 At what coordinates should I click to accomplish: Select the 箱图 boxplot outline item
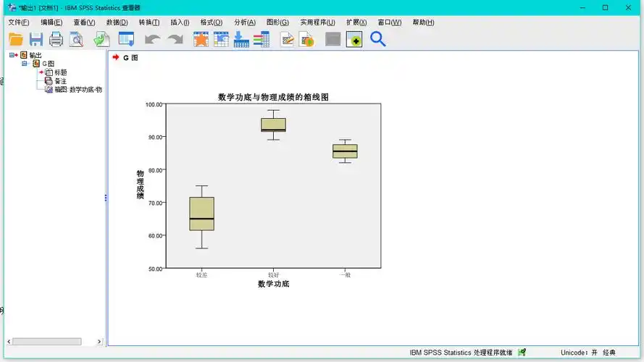[78, 90]
